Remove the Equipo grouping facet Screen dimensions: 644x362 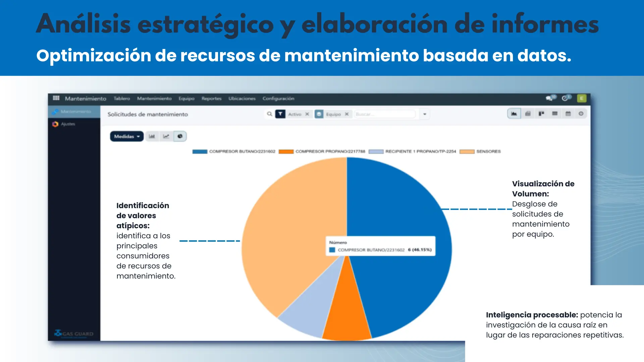(x=347, y=114)
